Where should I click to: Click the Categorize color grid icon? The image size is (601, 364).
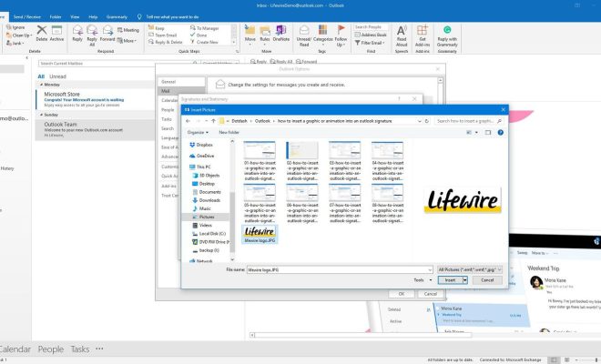(322, 30)
